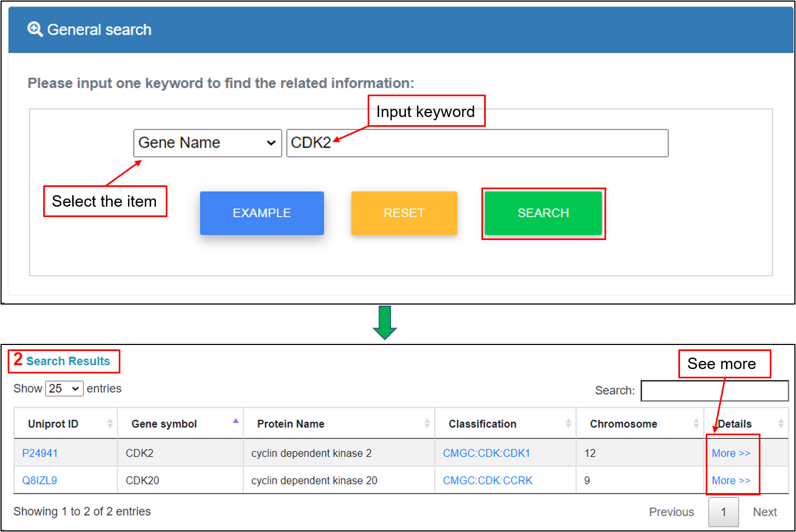This screenshot has height=532, width=796.
Task: Focus the table Search filter box
Action: pyautogui.click(x=714, y=391)
